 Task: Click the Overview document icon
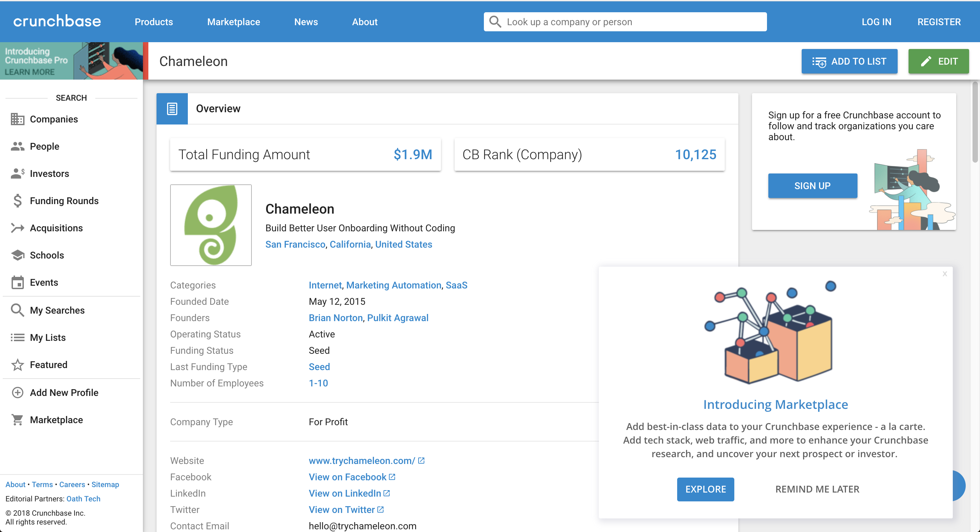point(172,109)
